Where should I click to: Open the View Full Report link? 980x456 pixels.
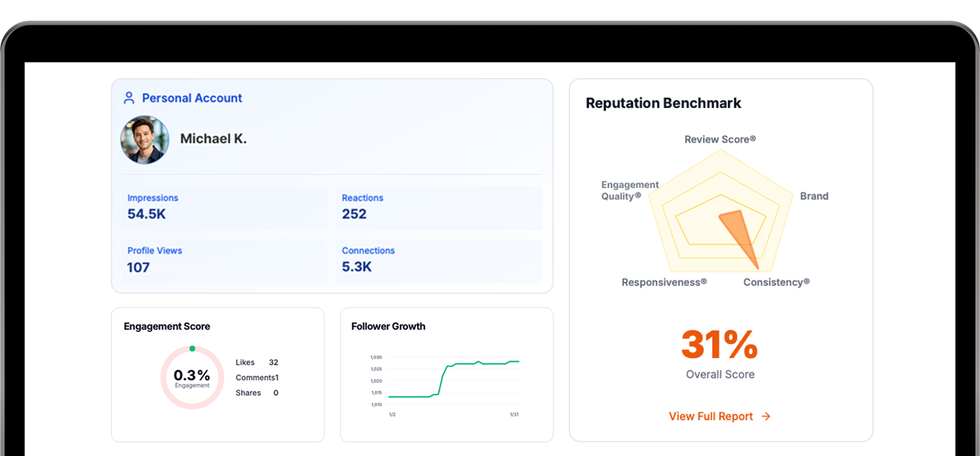pyautogui.click(x=710, y=416)
